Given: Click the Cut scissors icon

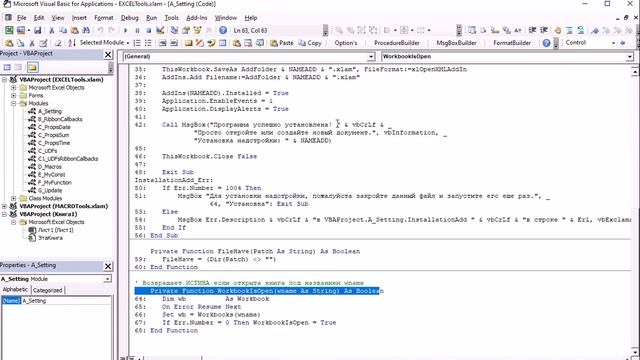Looking at the screenshot, I should tap(51, 30).
